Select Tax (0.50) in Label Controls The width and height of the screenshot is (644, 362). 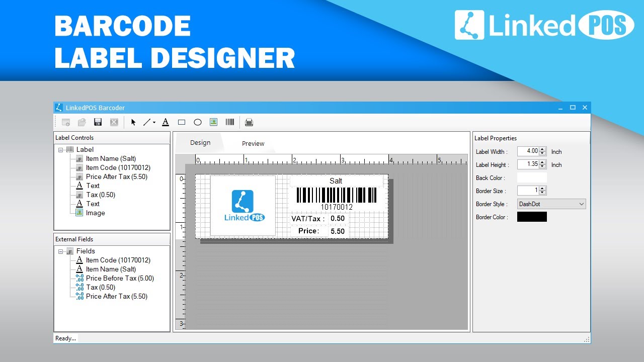coord(101,195)
